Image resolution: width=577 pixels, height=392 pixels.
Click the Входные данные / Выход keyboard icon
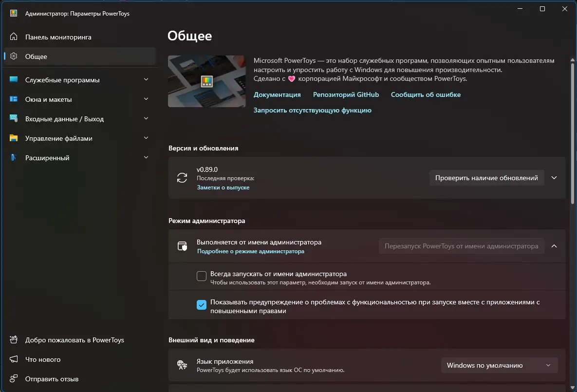click(14, 118)
